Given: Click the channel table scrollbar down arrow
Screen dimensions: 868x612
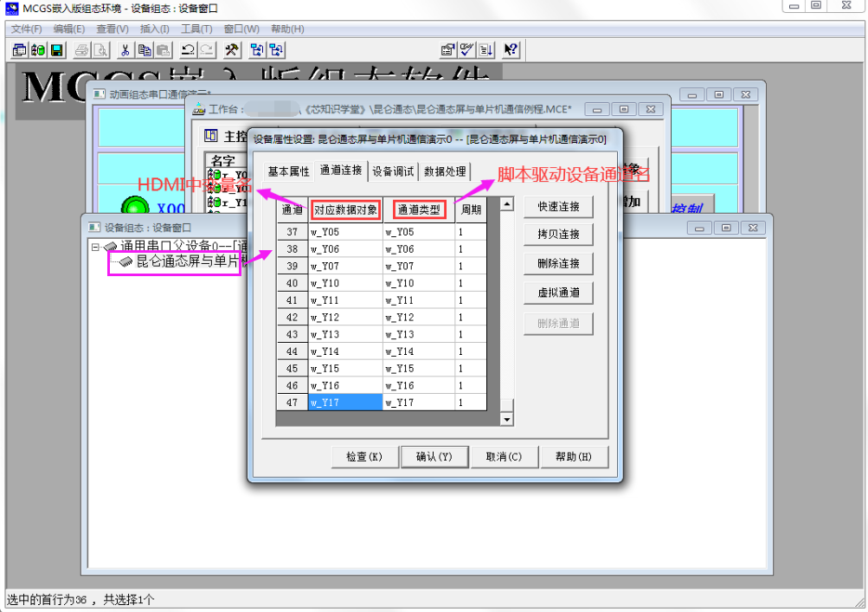Looking at the screenshot, I should [x=505, y=419].
